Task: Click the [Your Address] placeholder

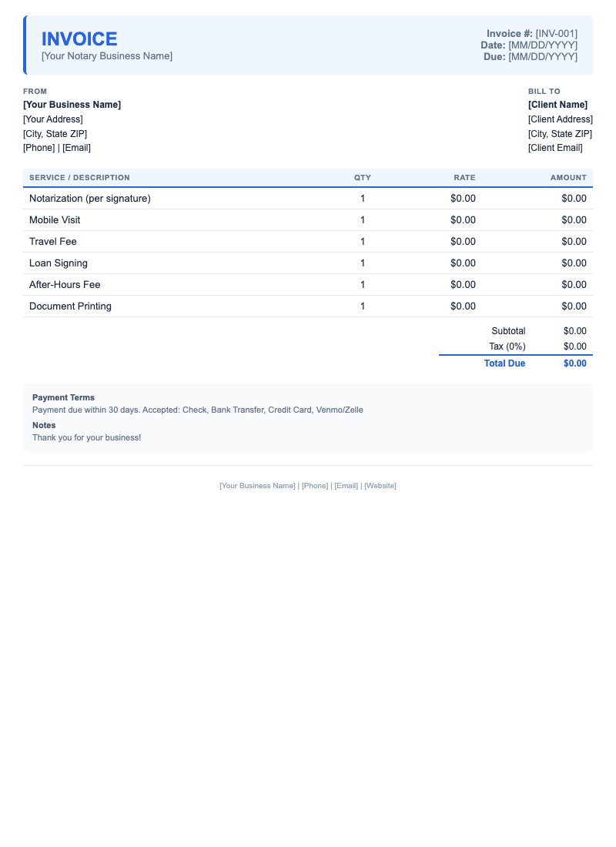Action: [53, 119]
